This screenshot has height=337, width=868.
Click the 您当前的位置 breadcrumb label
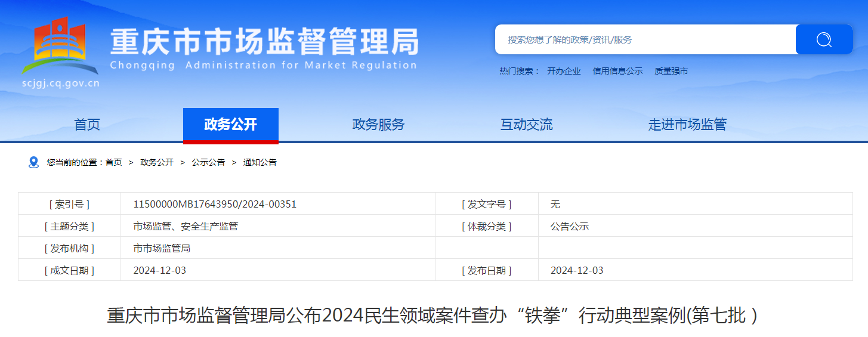(76, 162)
